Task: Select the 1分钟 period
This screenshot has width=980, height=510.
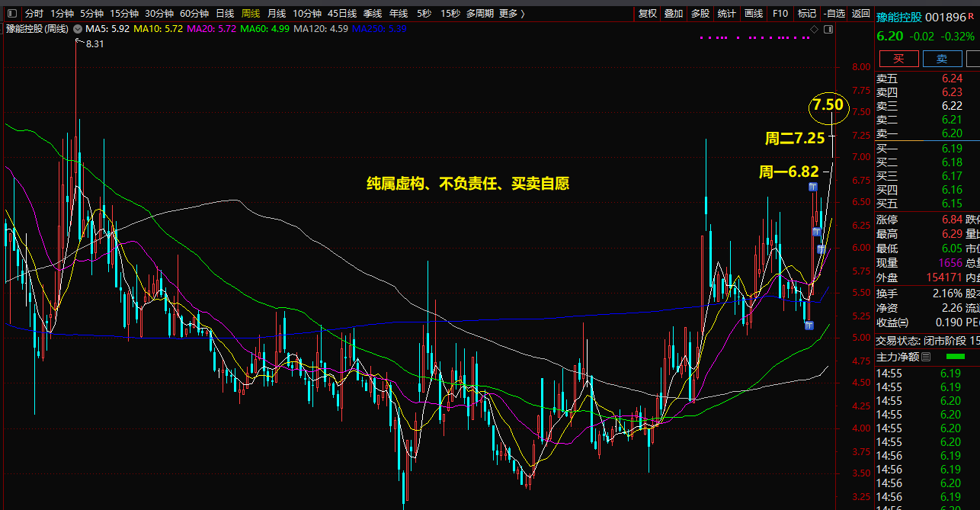Action: [x=62, y=13]
